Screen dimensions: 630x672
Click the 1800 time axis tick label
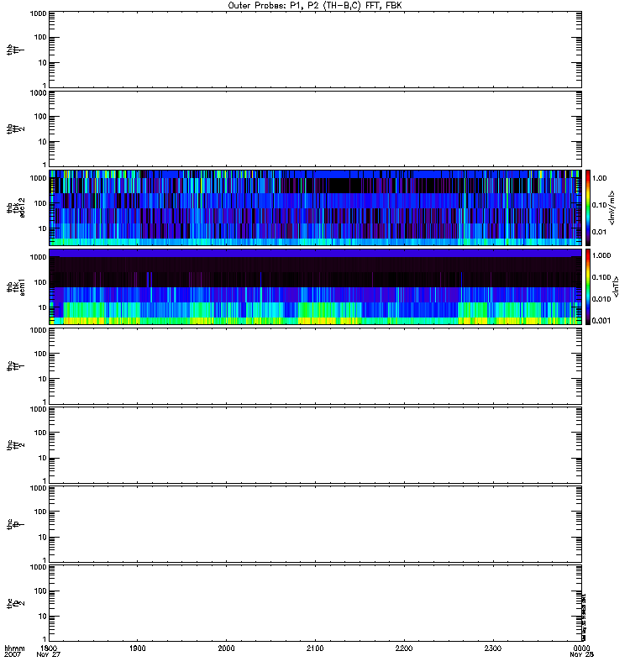49,648
